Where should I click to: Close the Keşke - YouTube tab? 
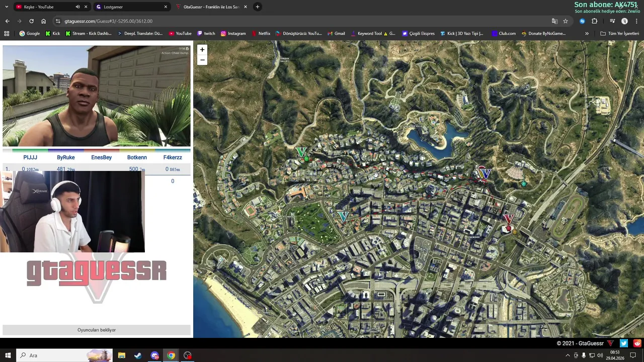pyautogui.click(x=86, y=7)
